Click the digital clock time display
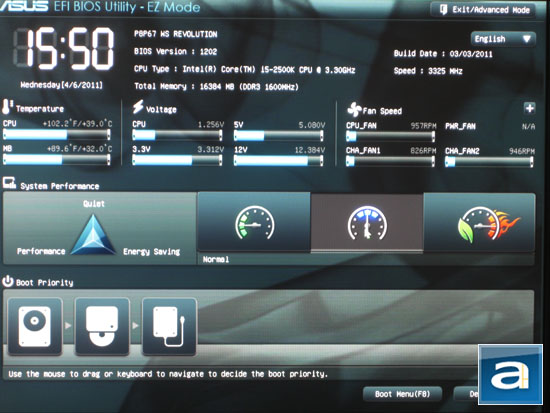550x413 pixels. [63, 49]
